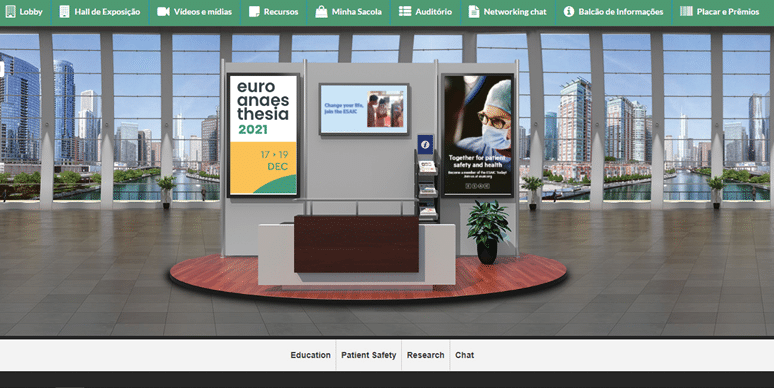Click '17 › 19 DEC' date on poster

(x=274, y=160)
